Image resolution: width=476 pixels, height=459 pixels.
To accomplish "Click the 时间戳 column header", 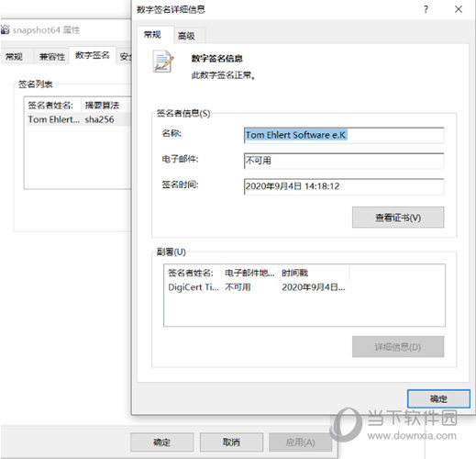I will click(x=314, y=273).
